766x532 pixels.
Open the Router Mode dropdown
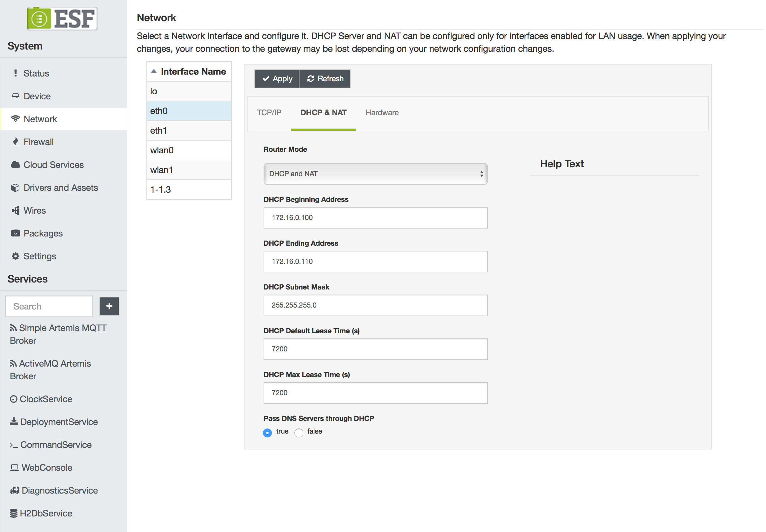point(375,174)
